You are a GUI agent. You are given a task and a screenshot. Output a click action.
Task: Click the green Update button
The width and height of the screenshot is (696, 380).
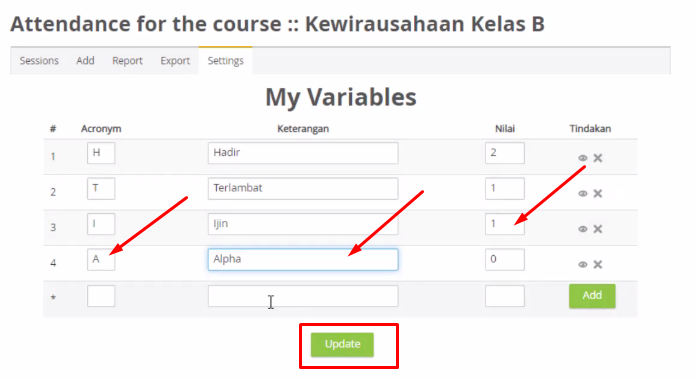(x=342, y=344)
